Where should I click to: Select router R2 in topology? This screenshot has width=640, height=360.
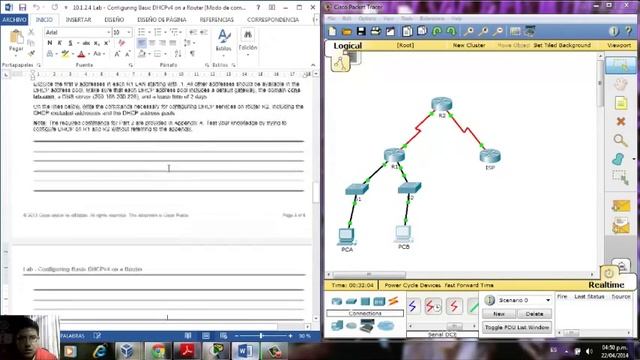coord(442,104)
